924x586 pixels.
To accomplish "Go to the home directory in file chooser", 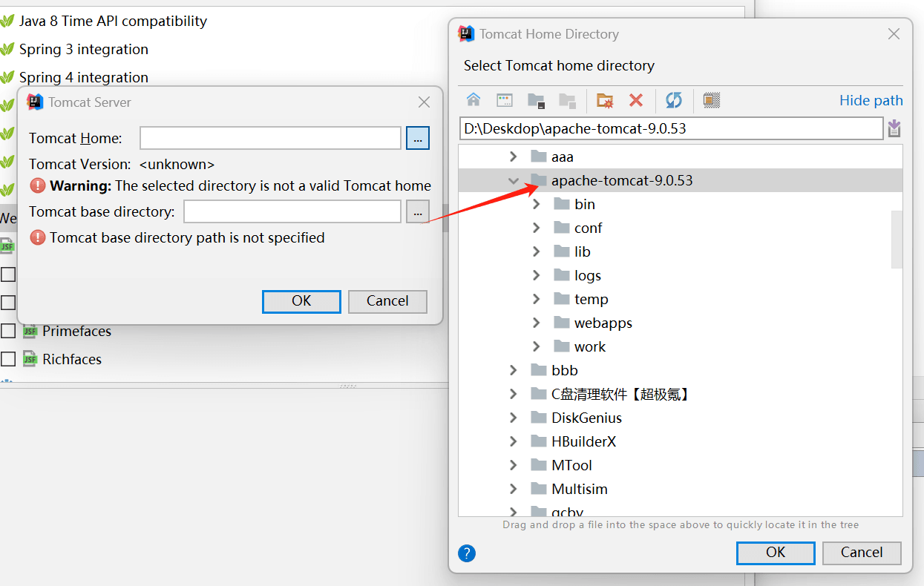I will click(x=474, y=100).
